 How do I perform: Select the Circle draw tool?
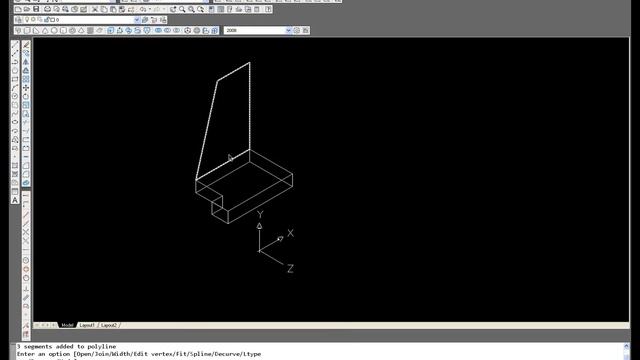coord(15,96)
